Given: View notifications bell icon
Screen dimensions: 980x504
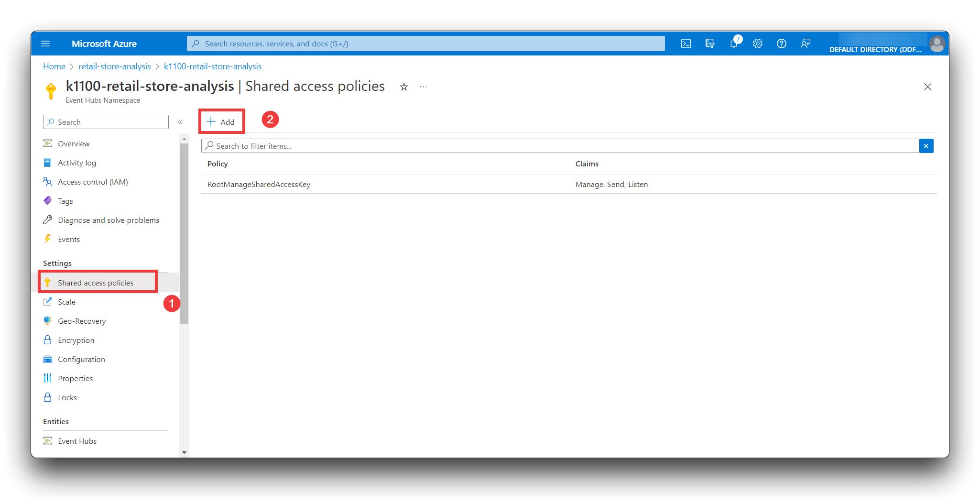Looking at the screenshot, I should click(734, 44).
